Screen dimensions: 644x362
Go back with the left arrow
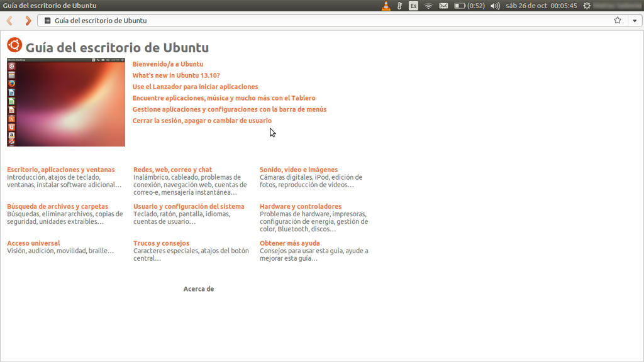pos(9,21)
